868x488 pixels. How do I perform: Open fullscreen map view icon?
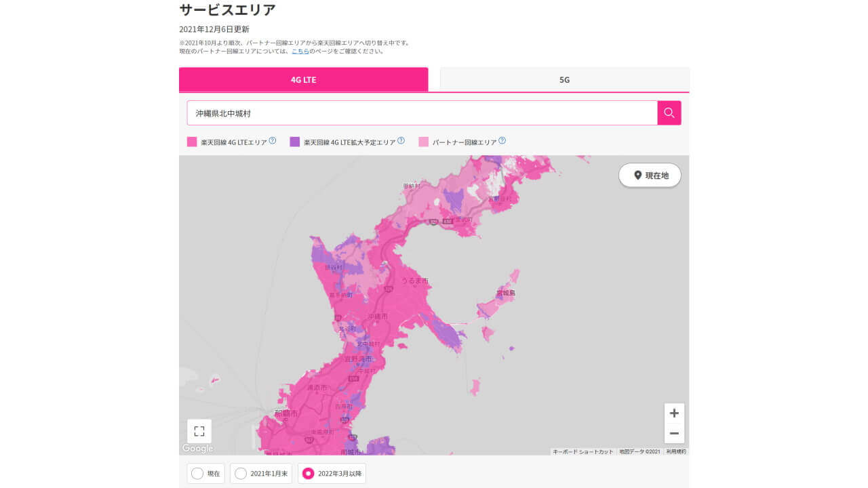pyautogui.click(x=199, y=430)
